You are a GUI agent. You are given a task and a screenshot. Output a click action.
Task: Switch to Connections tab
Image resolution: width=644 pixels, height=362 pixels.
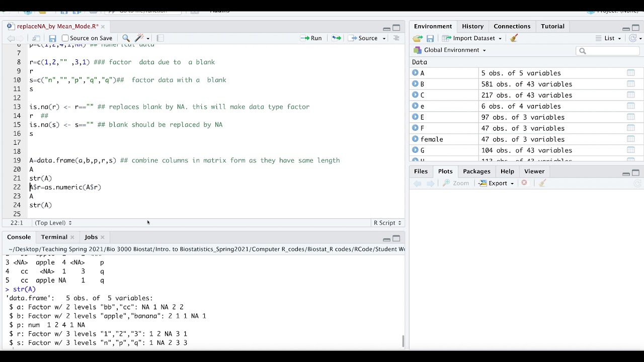pyautogui.click(x=512, y=26)
